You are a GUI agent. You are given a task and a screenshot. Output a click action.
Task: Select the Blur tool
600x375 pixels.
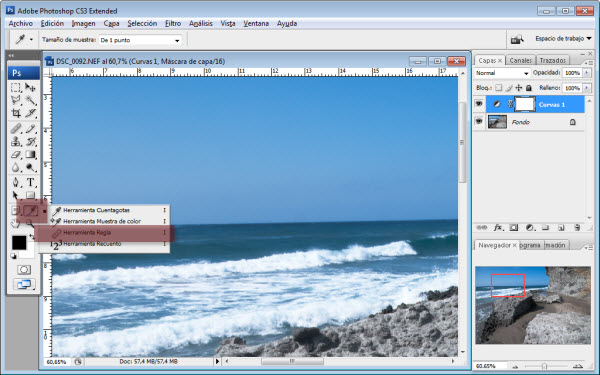(16, 168)
